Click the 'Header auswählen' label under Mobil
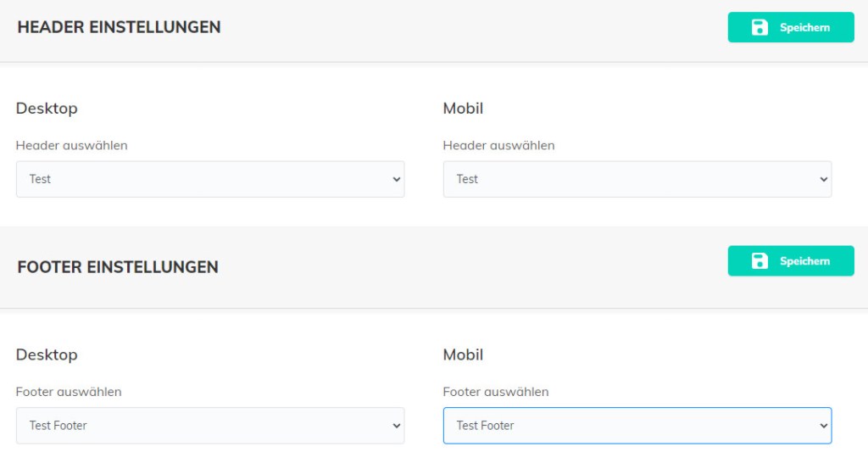 point(498,145)
